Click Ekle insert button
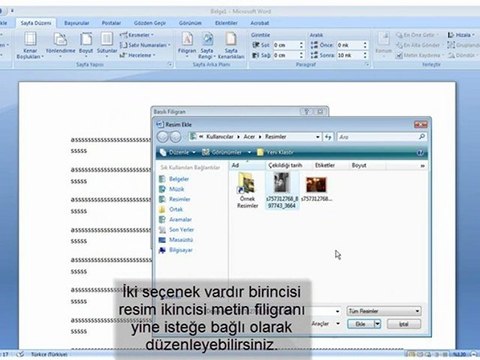 coord(360,324)
